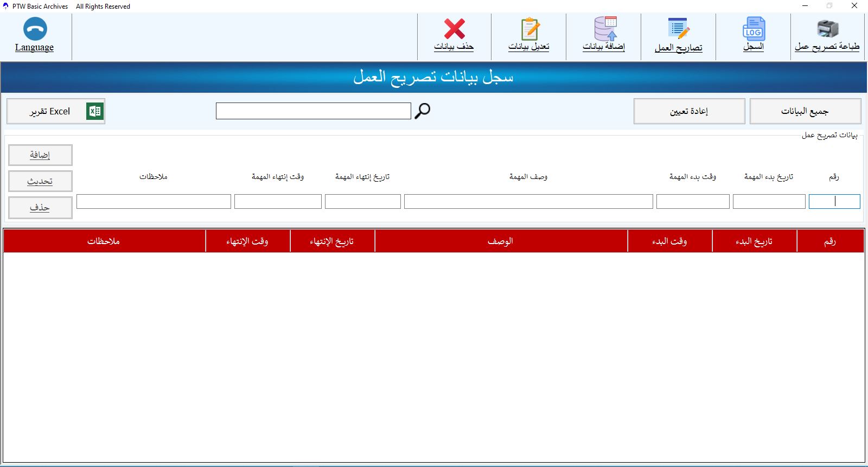The image size is (868, 467).
Task: Click the magnifying glass search icon
Action: tap(422, 111)
